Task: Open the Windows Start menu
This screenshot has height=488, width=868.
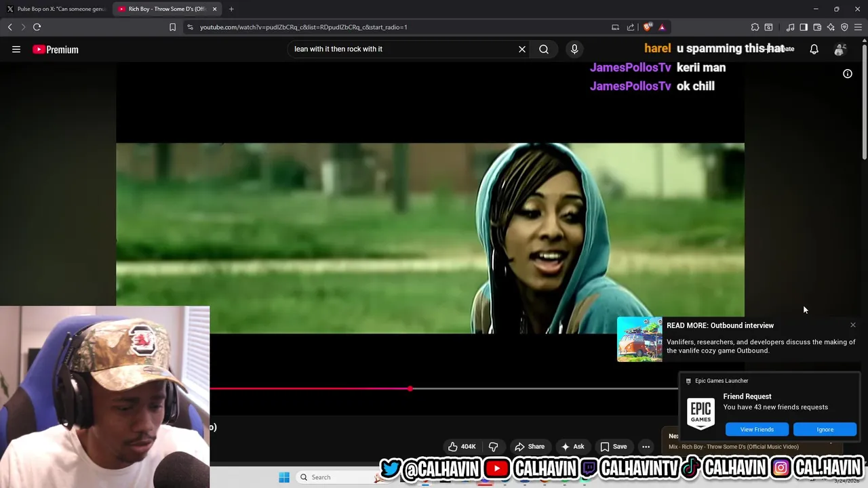Action: point(284,477)
